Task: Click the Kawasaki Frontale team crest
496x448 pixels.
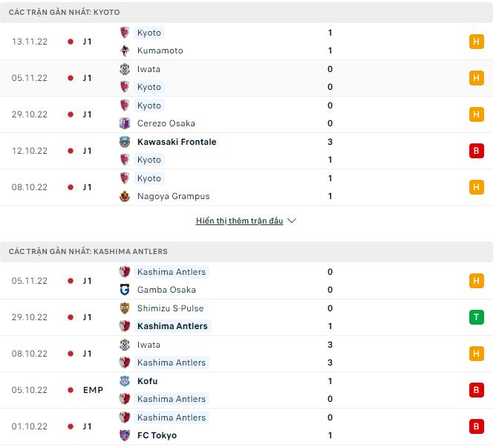Action: pos(125,142)
